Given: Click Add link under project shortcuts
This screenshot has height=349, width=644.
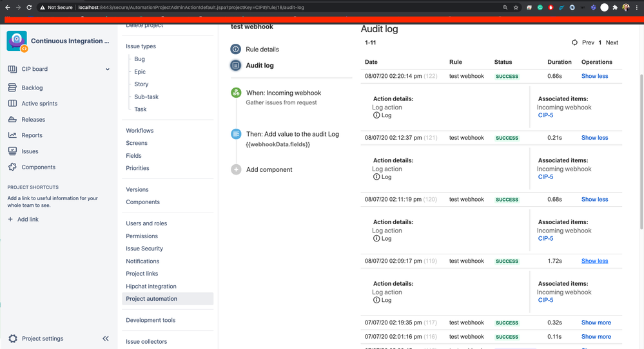Looking at the screenshot, I should tap(28, 220).
